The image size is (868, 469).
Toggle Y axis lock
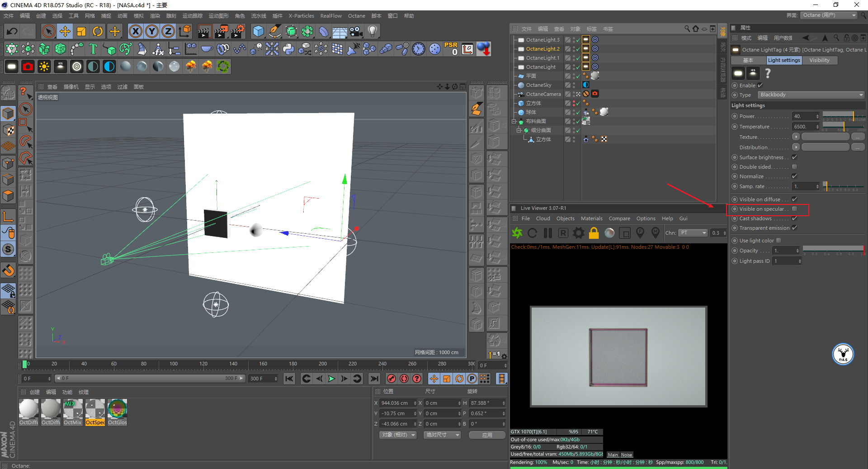click(152, 31)
